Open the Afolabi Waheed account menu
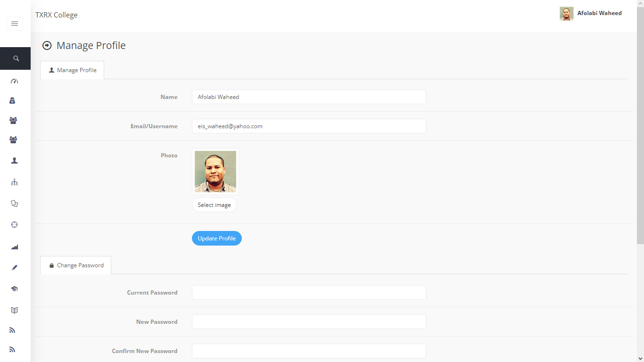644x362 pixels. click(591, 13)
